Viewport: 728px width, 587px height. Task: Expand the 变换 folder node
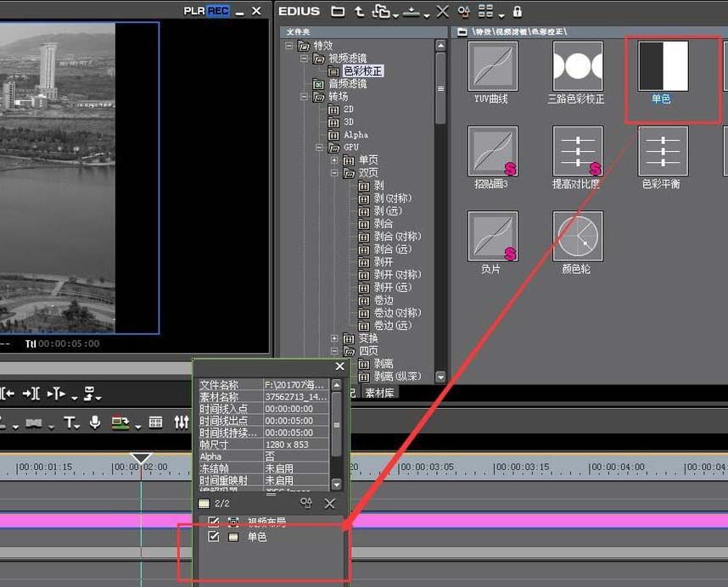335,338
